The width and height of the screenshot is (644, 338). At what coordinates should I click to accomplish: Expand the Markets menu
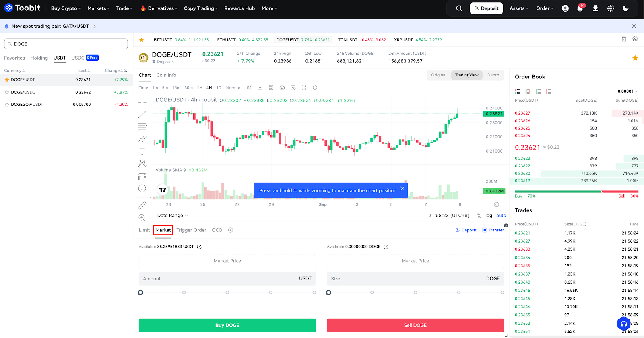pyautogui.click(x=98, y=8)
